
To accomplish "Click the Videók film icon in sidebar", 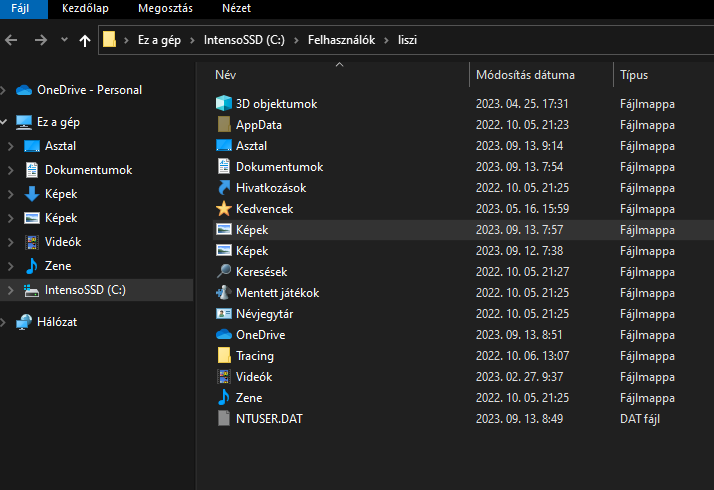I will (32, 242).
